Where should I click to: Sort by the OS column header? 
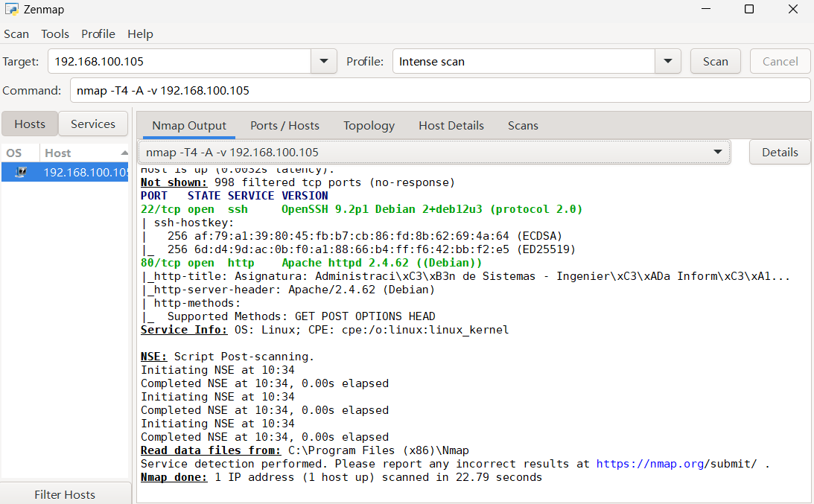[19, 153]
